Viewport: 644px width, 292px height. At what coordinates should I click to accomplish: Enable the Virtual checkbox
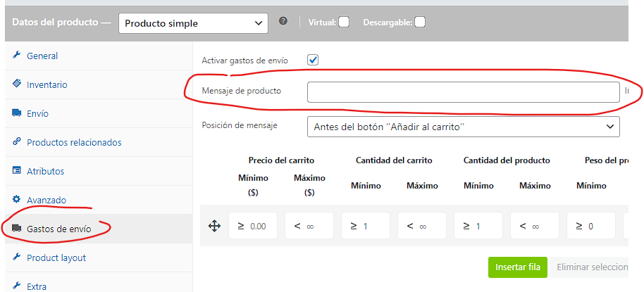pyautogui.click(x=344, y=22)
